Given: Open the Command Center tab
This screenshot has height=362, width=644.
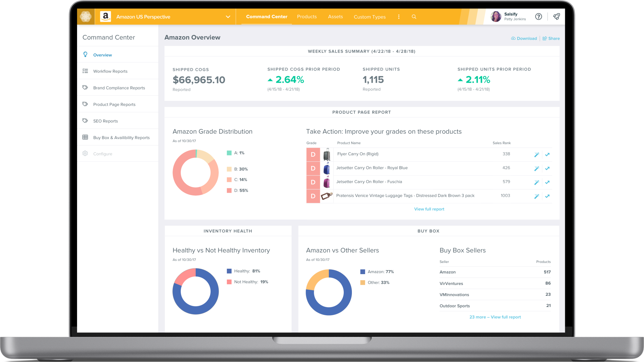Looking at the screenshot, I should [x=267, y=17].
